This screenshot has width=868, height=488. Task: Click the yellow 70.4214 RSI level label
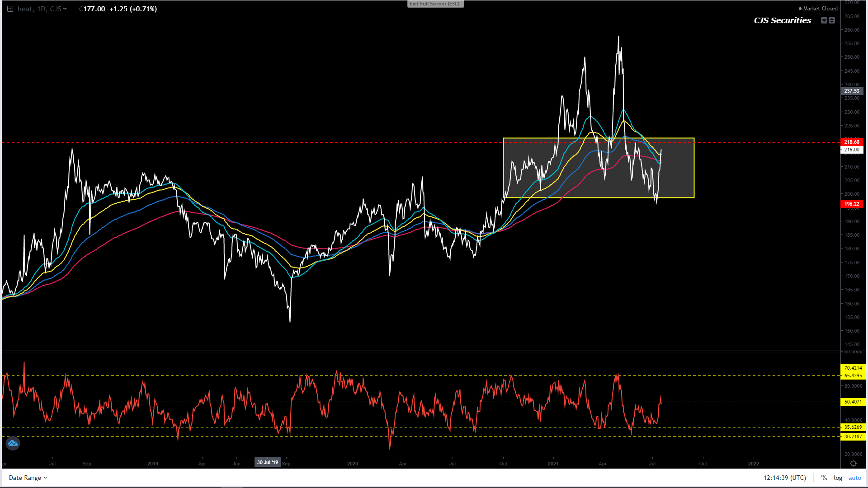(x=853, y=368)
